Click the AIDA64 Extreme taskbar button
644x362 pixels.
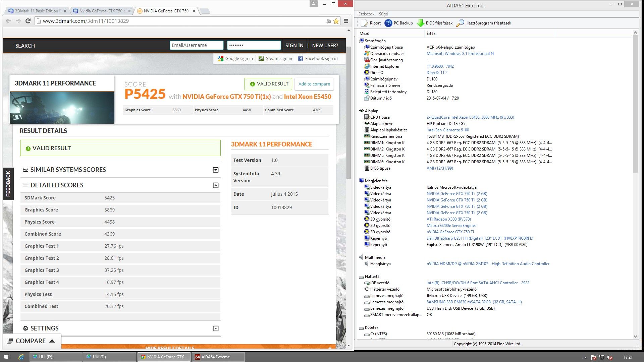tap(218, 357)
